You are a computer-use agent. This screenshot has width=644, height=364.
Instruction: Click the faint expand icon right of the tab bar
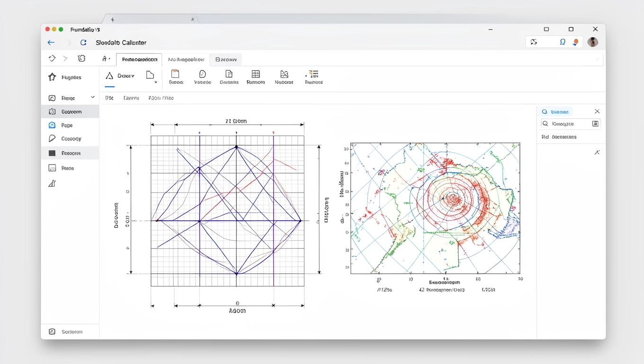pyautogui.click(x=597, y=59)
